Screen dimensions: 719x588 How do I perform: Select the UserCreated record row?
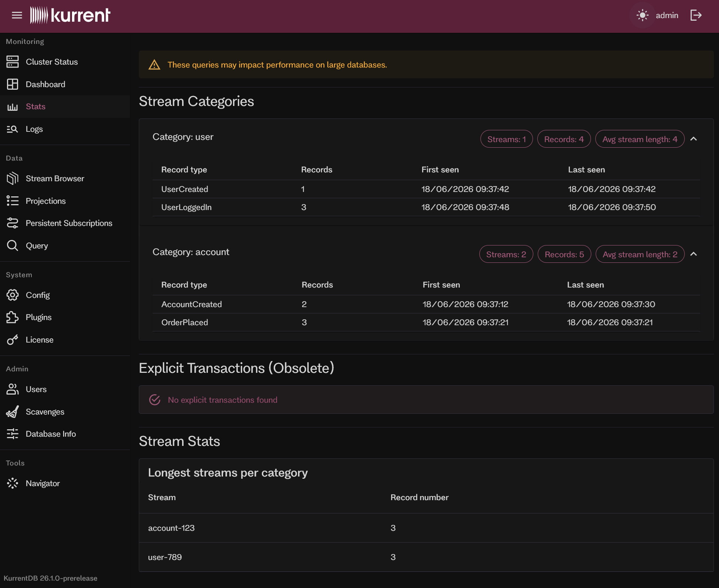[426, 189]
